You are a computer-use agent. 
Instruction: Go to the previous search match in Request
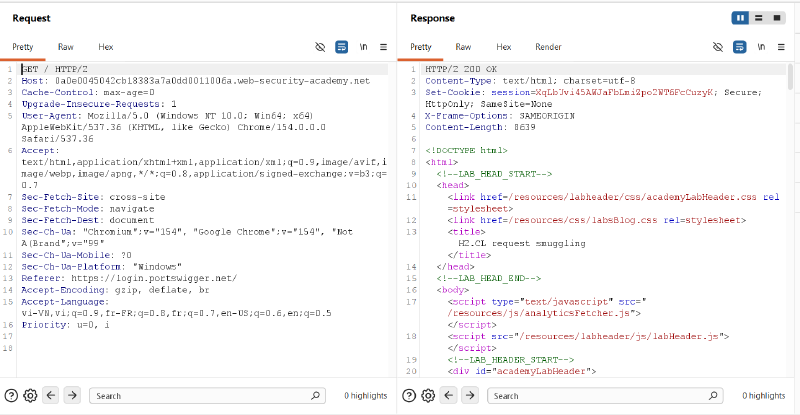pyautogui.click(x=51, y=395)
